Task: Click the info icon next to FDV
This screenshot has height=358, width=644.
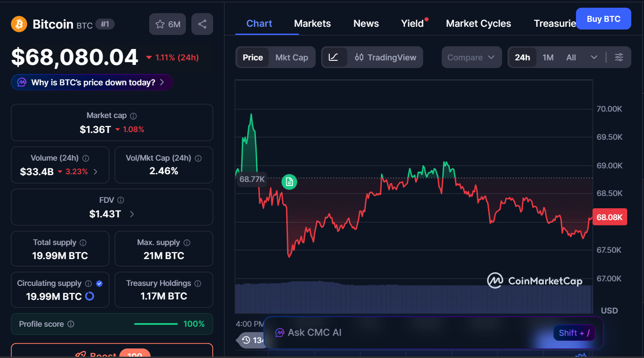Action: (x=121, y=200)
